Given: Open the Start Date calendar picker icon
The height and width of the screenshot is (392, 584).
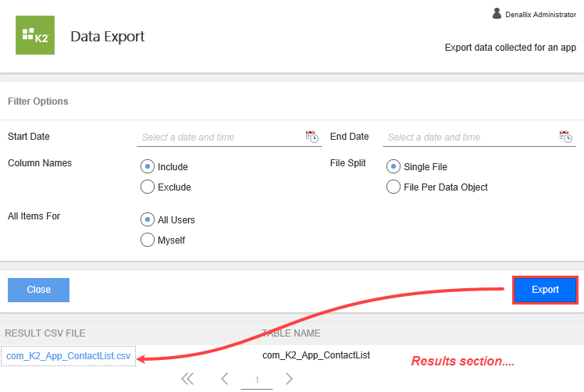Looking at the screenshot, I should point(312,137).
